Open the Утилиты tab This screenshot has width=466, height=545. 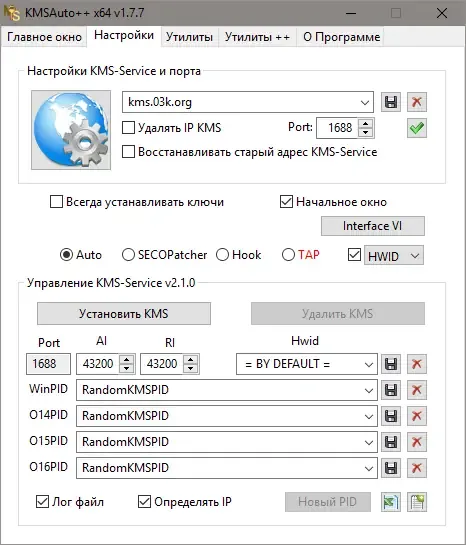(x=189, y=37)
